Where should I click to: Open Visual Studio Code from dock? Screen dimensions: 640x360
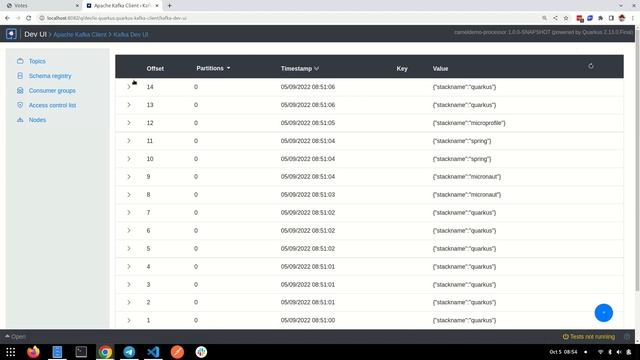coord(153,352)
